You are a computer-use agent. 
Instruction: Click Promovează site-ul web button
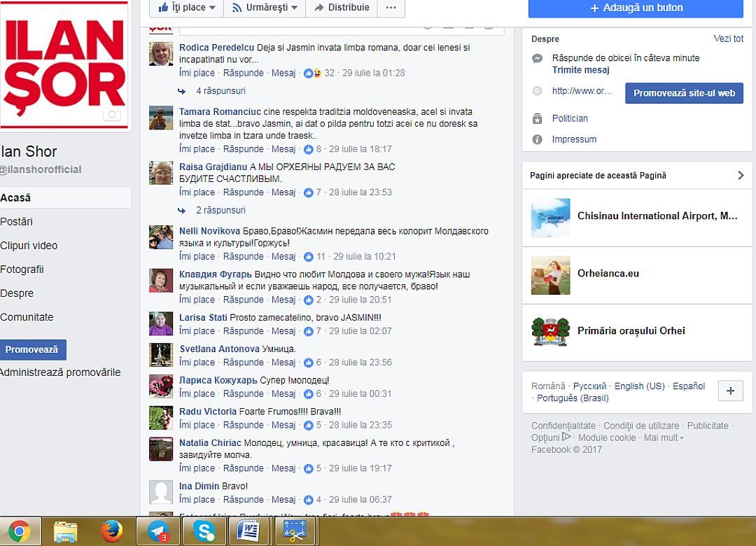pos(684,93)
